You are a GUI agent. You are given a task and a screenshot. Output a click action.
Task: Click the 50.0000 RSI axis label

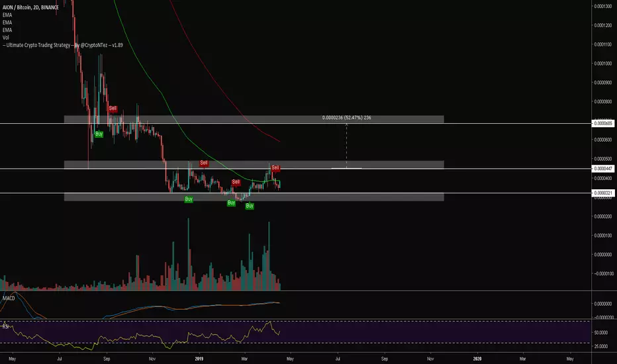[x=601, y=332]
